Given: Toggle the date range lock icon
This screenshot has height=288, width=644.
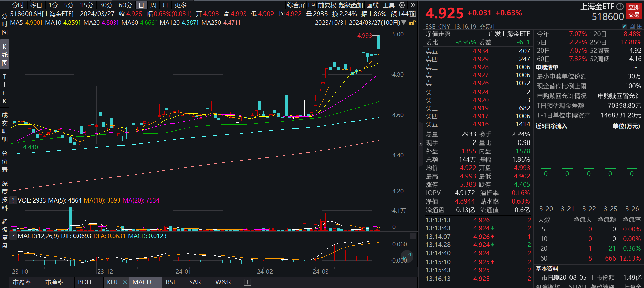Looking at the screenshot, I should (412, 23).
